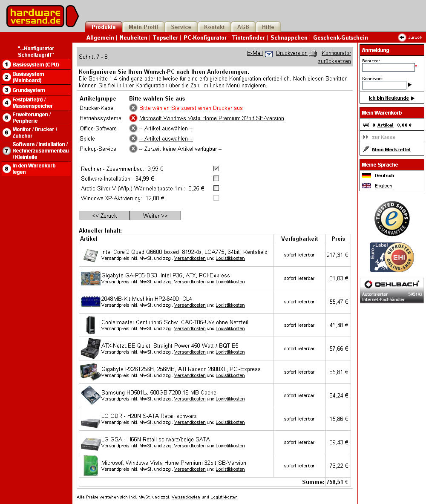Open the Mein Profil tab
This screenshot has height=504, width=426.
coord(144,27)
